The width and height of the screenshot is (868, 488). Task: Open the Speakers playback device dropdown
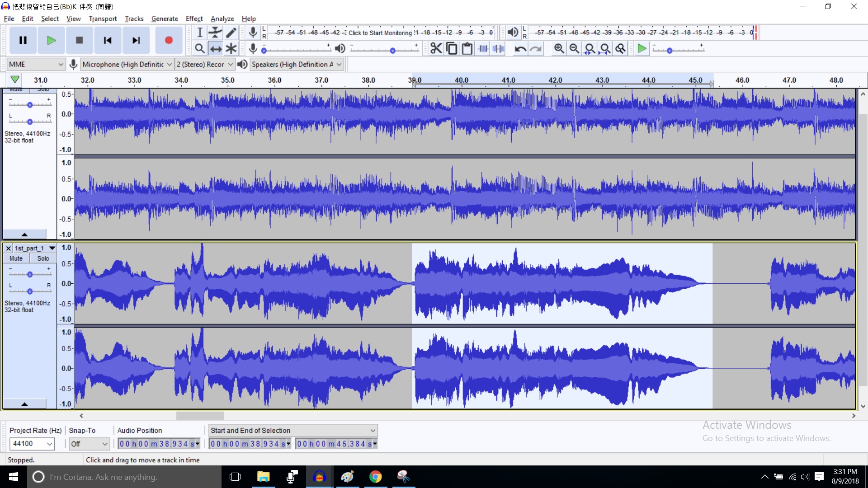pos(297,64)
